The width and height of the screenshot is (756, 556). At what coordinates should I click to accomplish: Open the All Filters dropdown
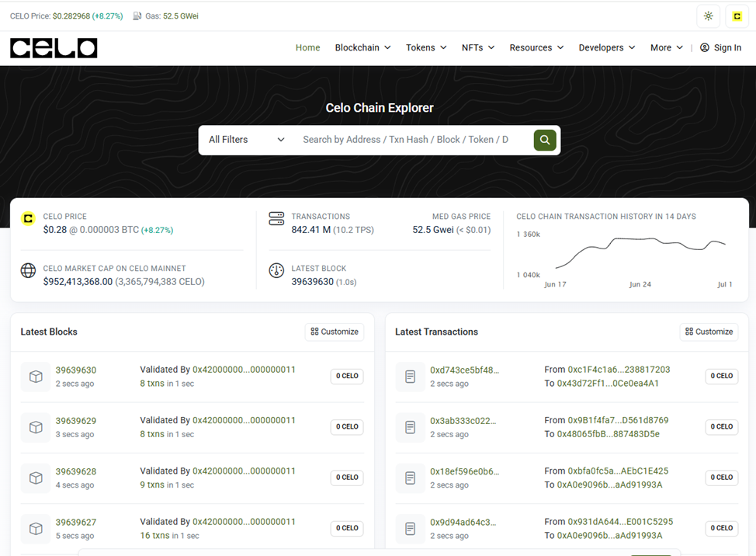[246, 140]
